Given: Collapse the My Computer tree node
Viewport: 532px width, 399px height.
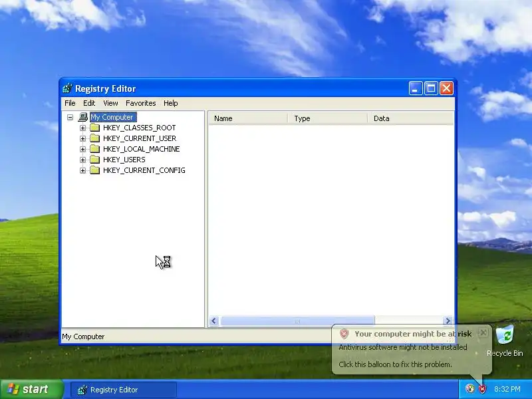Looking at the screenshot, I should pyautogui.click(x=70, y=118).
